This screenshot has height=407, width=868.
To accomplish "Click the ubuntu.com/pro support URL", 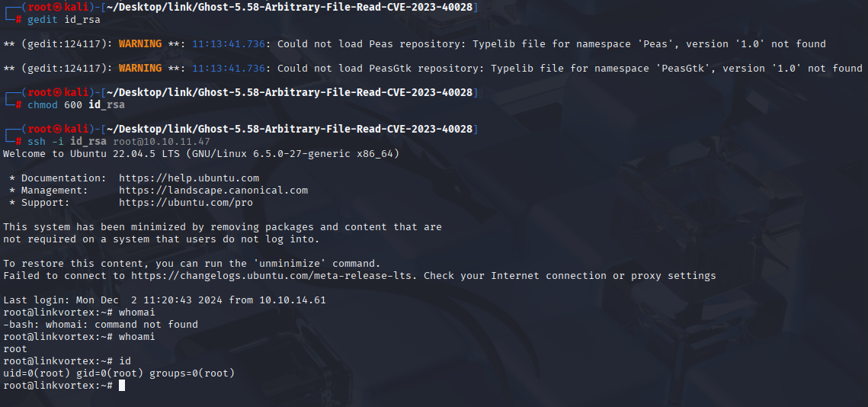I will coord(185,203).
